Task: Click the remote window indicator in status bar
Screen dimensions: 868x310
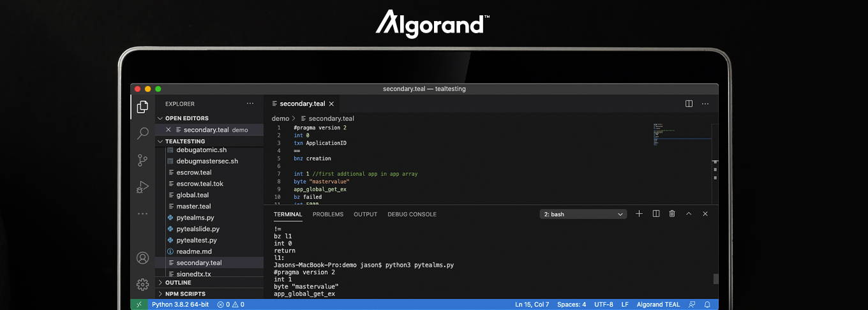Action: tap(139, 304)
